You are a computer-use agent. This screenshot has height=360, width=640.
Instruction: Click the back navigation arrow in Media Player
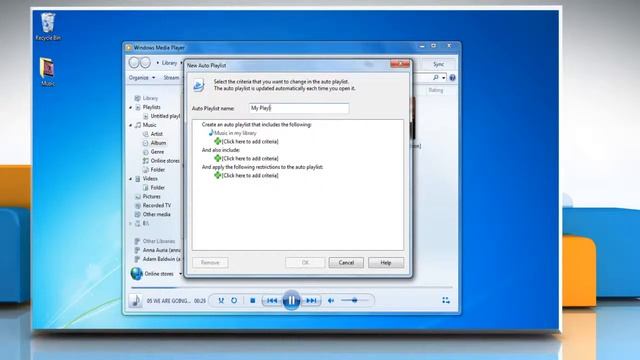[x=134, y=62]
